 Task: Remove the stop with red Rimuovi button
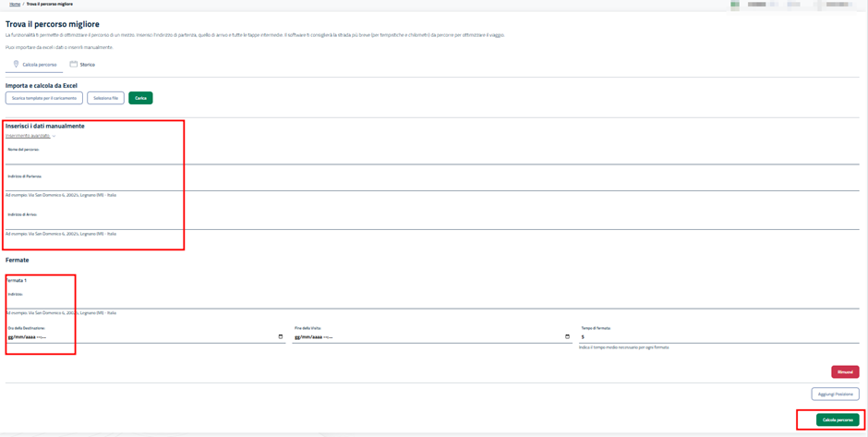tap(844, 372)
